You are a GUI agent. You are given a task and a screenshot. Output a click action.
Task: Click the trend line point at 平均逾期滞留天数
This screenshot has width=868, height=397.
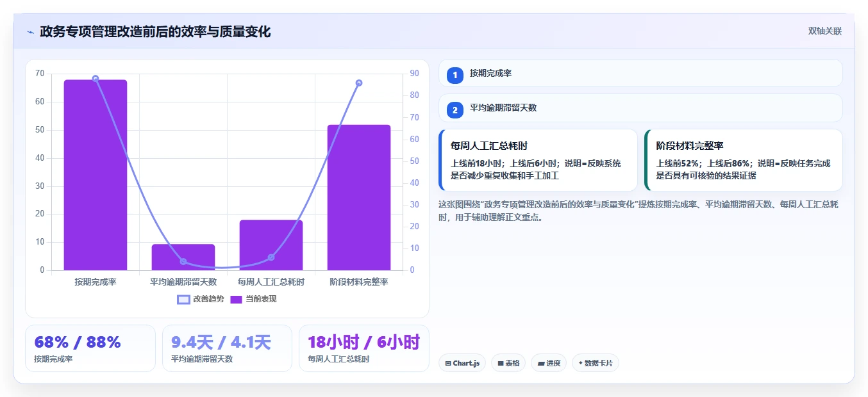point(183,261)
